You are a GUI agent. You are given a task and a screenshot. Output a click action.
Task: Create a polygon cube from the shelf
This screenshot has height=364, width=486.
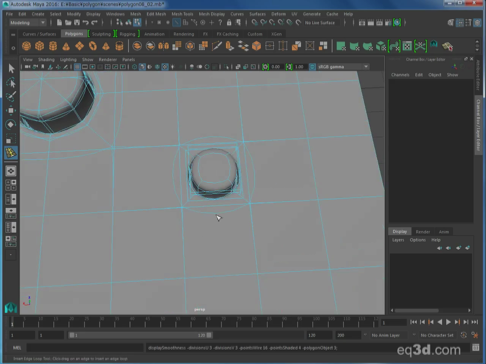[x=40, y=46]
